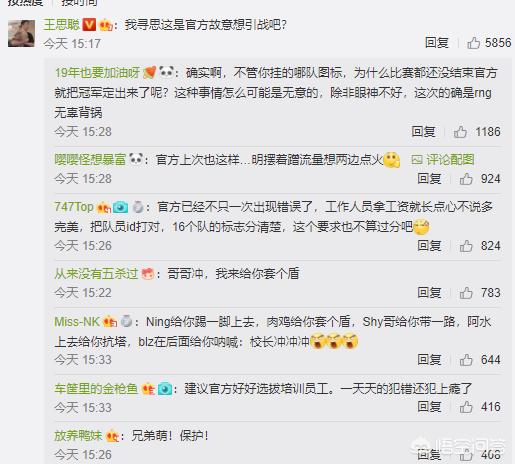The height and width of the screenshot is (464, 515).
Task: Click thumbs-up icon next to 1186
Action: 460,132
